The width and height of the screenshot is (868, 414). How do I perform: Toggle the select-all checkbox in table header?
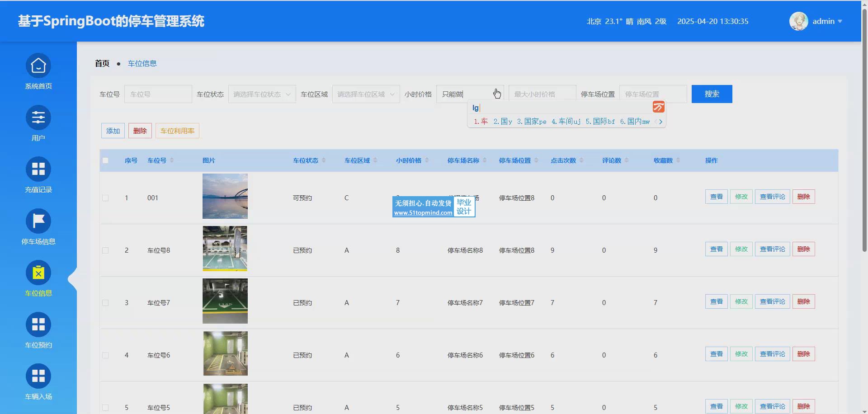(x=105, y=160)
